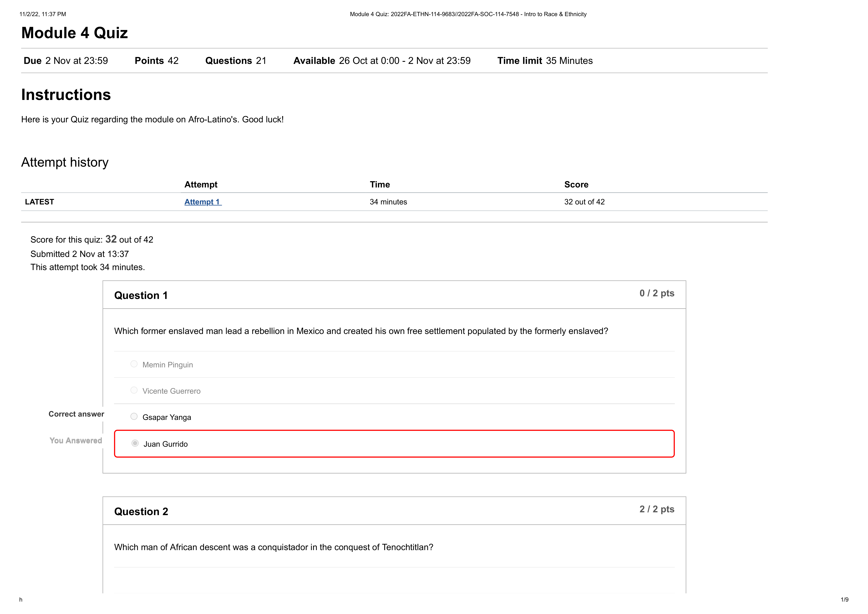
Task: Click the 'Due 2 Nov at 23:59' text
Action: click(65, 61)
